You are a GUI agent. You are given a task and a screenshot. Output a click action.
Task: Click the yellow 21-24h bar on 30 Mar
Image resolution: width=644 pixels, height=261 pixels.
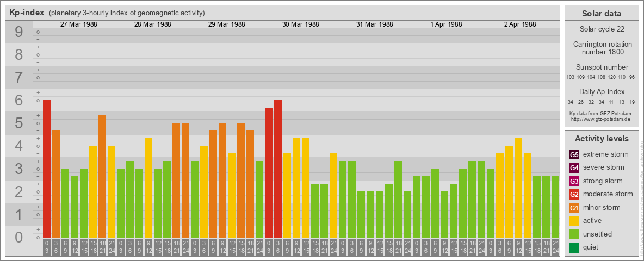pyautogui.click(x=333, y=195)
